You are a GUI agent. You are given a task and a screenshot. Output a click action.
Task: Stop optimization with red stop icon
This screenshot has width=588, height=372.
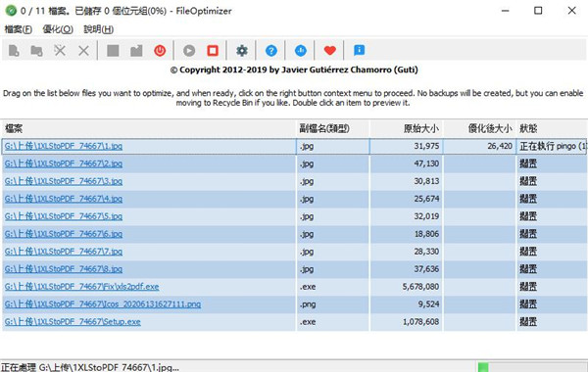[x=213, y=50]
